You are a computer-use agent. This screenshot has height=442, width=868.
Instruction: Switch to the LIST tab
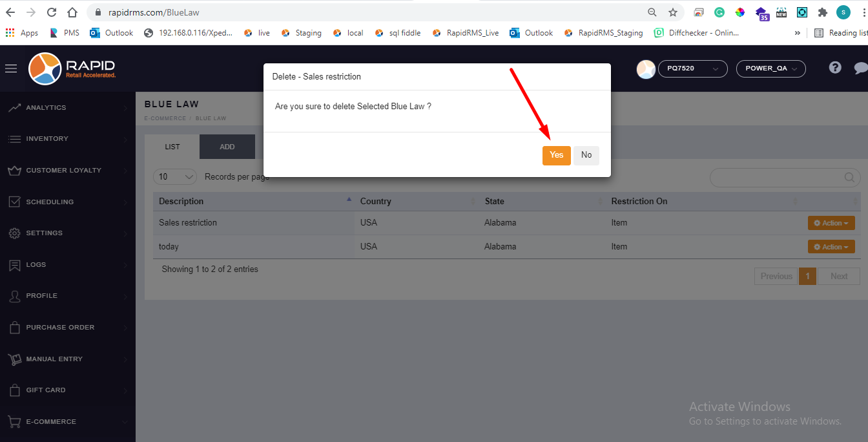(x=172, y=147)
